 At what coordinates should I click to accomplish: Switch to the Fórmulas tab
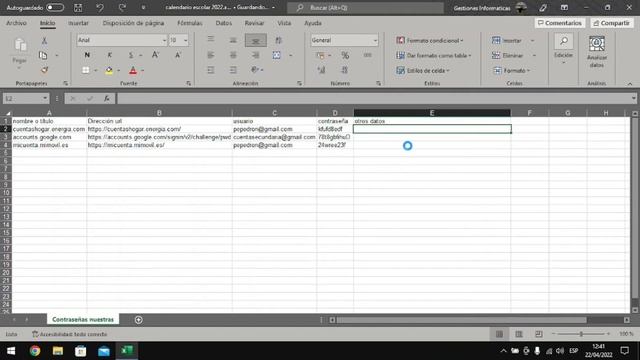point(190,23)
